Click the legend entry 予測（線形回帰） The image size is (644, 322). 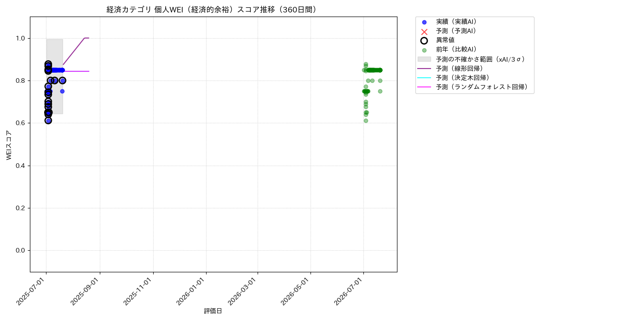[460, 68]
